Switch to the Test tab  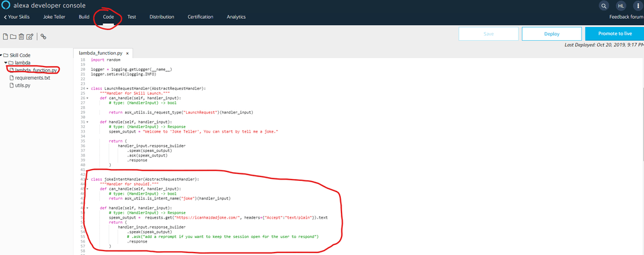tap(131, 17)
